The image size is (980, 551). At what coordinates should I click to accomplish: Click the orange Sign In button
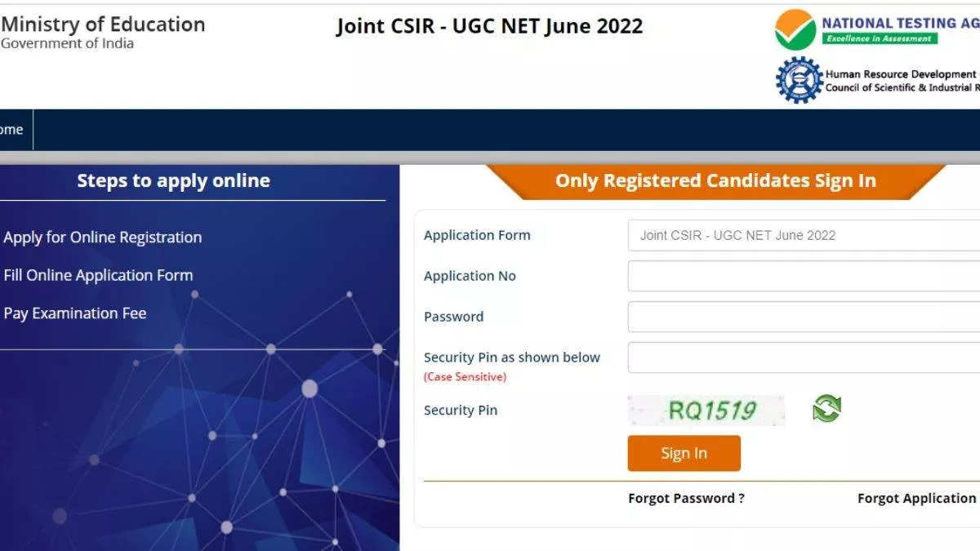(684, 453)
